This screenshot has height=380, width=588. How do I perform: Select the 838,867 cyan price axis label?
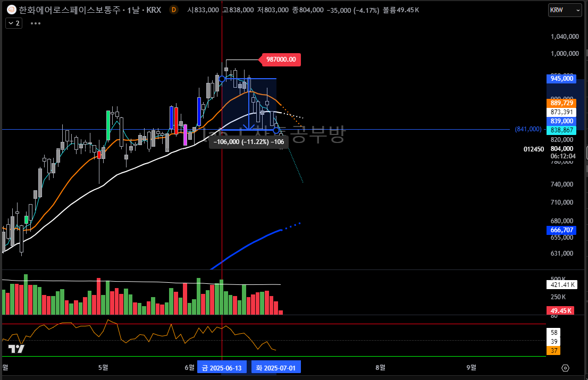pyautogui.click(x=561, y=130)
